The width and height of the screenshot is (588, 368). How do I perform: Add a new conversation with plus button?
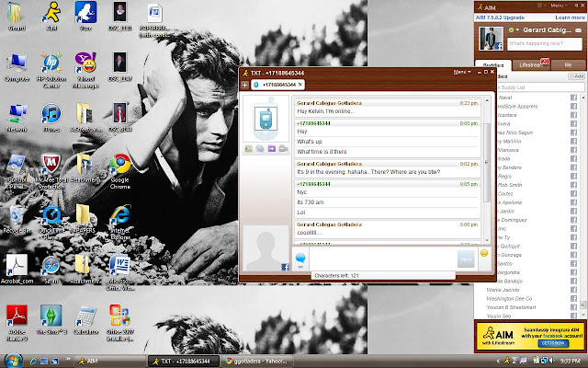click(x=245, y=85)
